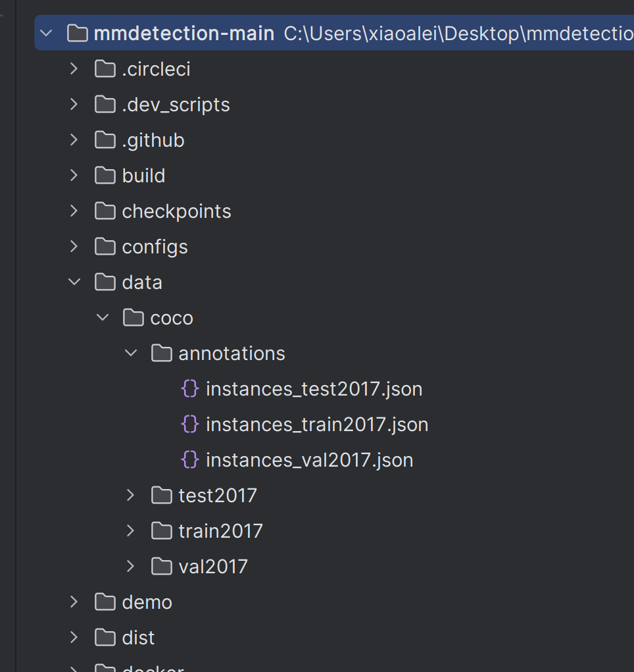Collapse the data folder

click(x=74, y=282)
